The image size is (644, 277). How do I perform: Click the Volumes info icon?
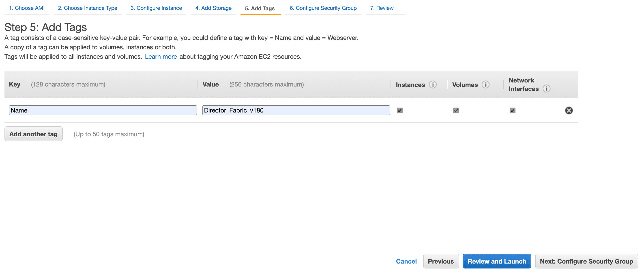tap(485, 84)
